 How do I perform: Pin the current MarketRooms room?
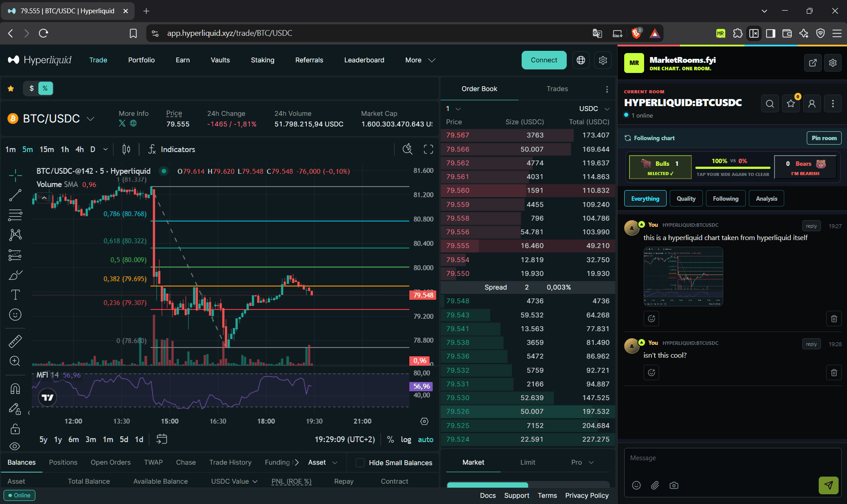824,138
